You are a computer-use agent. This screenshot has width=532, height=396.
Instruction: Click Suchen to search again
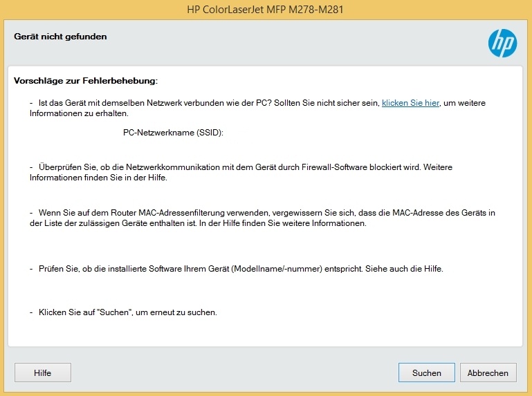click(426, 373)
